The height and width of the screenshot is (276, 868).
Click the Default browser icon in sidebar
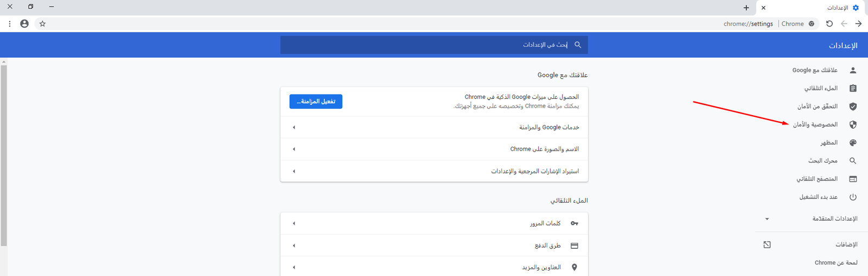853,179
